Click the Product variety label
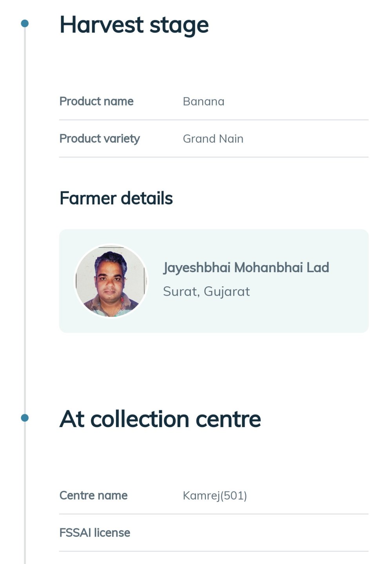 pyautogui.click(x=100, y=138)
